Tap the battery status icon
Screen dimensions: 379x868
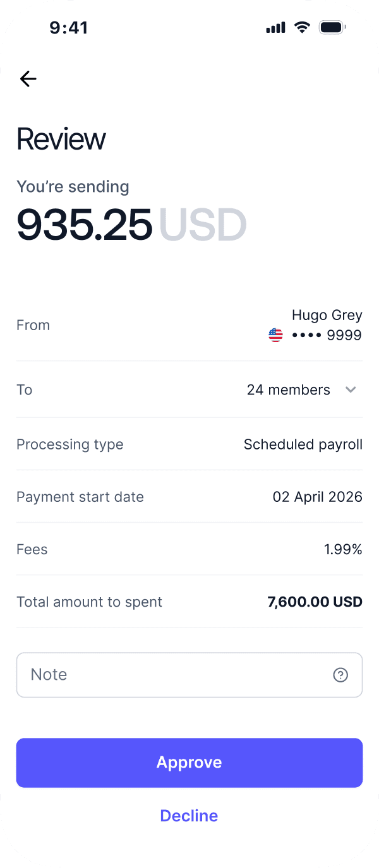pyautogui.click(x=332, y=28)
